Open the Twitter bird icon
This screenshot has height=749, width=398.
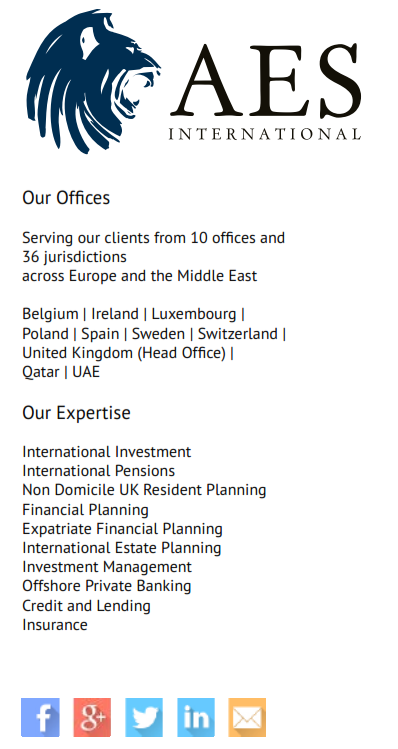point(144,717)
